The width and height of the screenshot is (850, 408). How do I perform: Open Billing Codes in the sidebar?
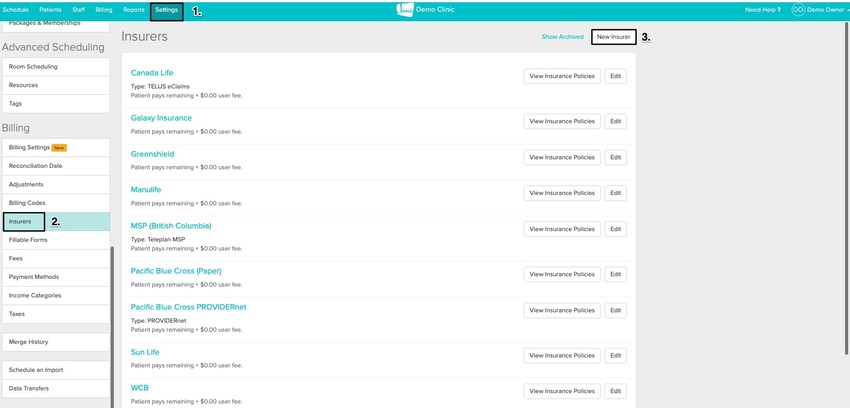55,203
